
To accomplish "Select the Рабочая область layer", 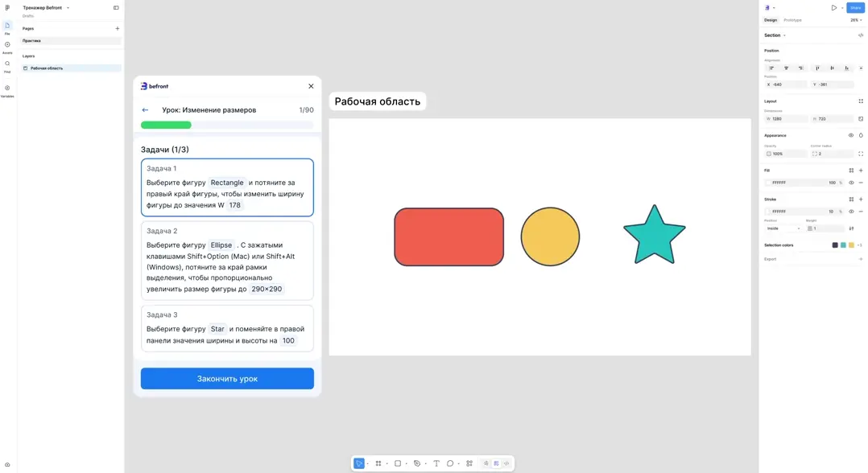I will (70, 68).
